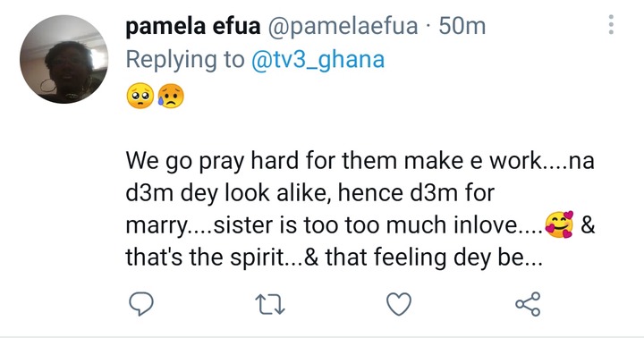644x338 pixels.
Task: Click the phrase 'sister is too too much inlove'
Action: point(367,225)
